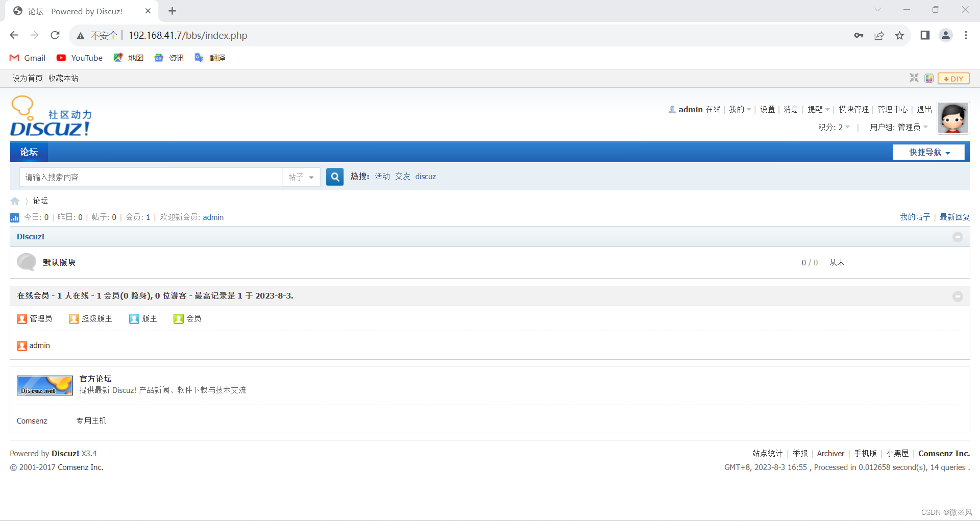Open the 资讯 news bookmark

coord(169,58)
